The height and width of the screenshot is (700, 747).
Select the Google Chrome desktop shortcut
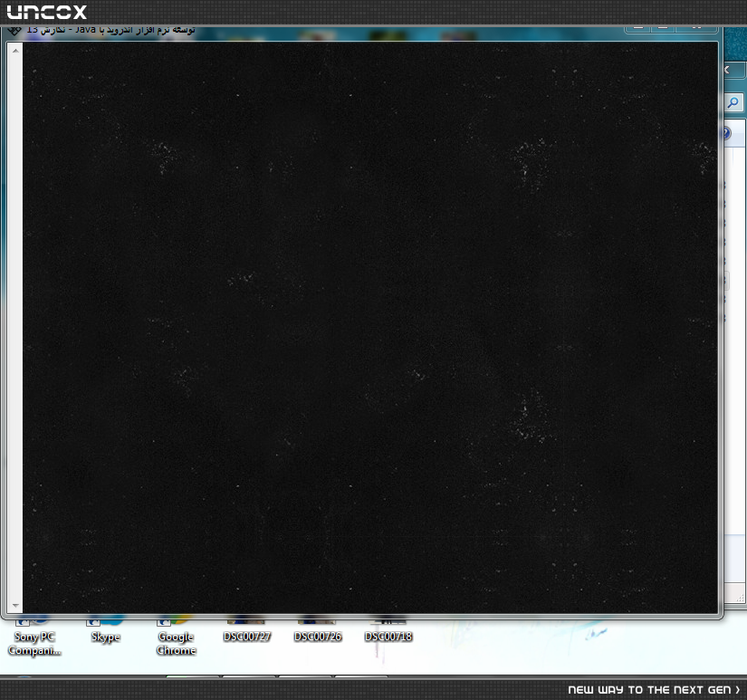pyautogui.click(x=176, y=637)
